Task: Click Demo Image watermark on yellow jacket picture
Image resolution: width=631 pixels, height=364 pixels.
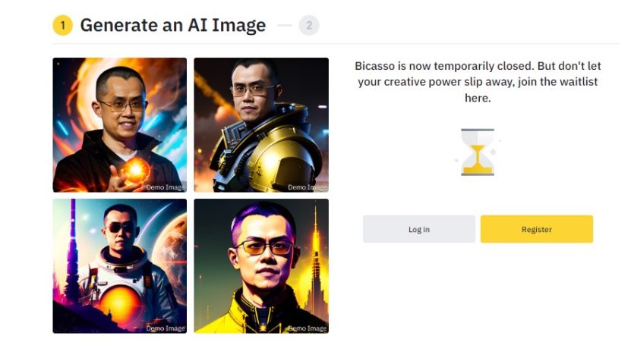Action: tap(307, 328)
